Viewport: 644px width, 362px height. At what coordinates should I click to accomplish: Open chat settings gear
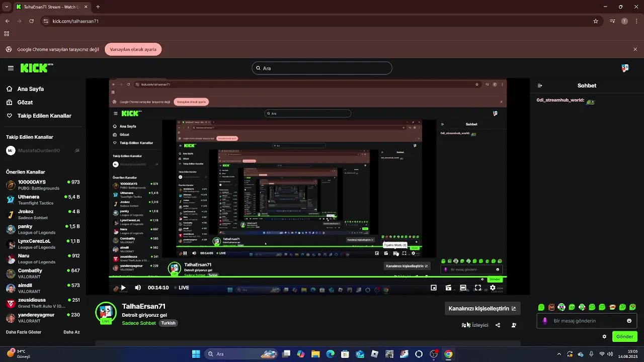point(604,336)
